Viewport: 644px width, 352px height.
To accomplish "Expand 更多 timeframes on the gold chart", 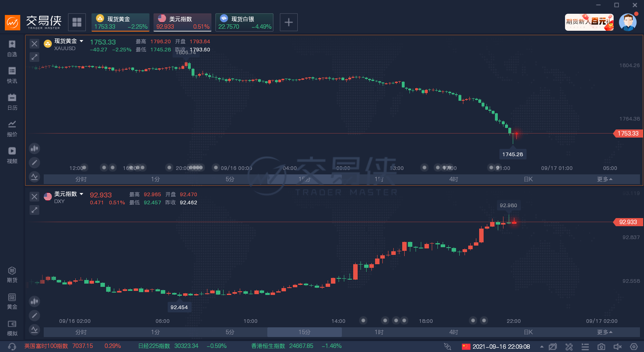I will point(604,179).
